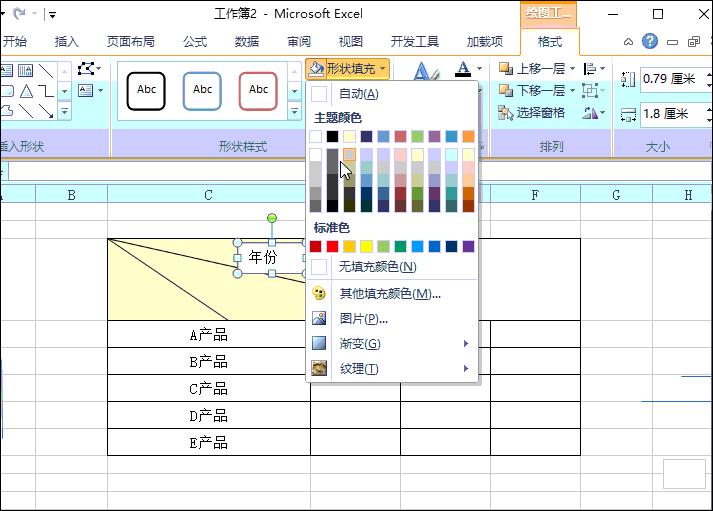713x511 pixels.
Task: Pick black theme color swatch
Action: click(332, 136)
